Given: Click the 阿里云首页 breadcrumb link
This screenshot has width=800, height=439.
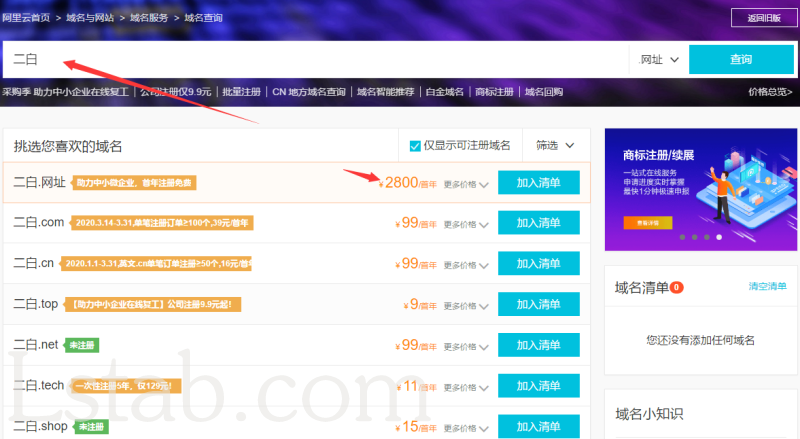Looking at the screenshot, I should click(26, 18).
